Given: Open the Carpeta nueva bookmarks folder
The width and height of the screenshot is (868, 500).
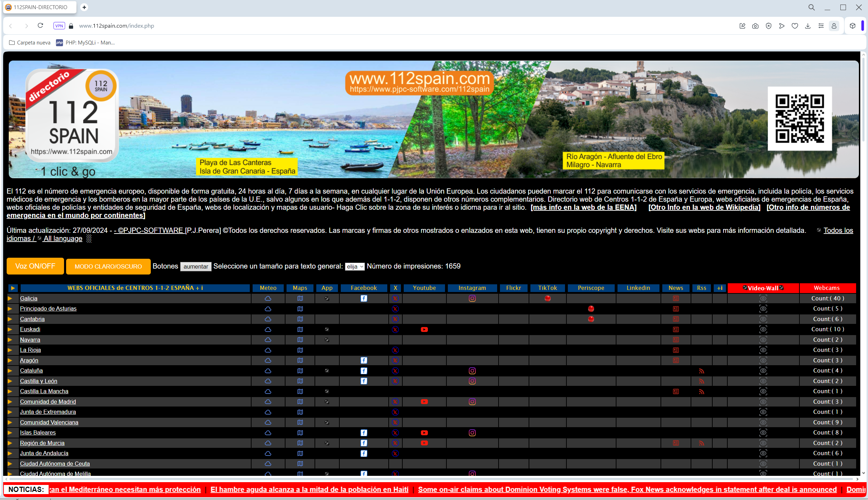Looking at the screenshot, I should click(30, 43).
